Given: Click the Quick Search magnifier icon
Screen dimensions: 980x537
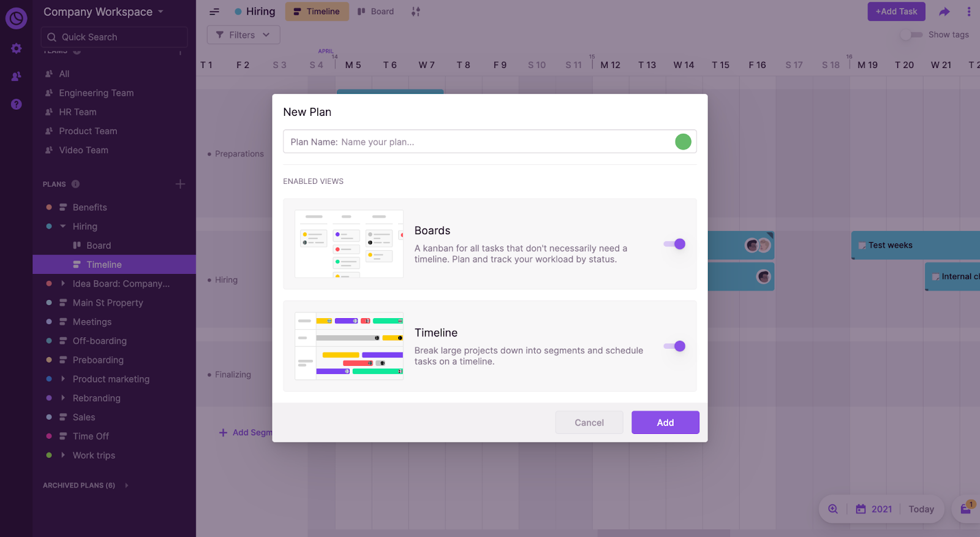Looking at the screenshot, I should [52, 37].
